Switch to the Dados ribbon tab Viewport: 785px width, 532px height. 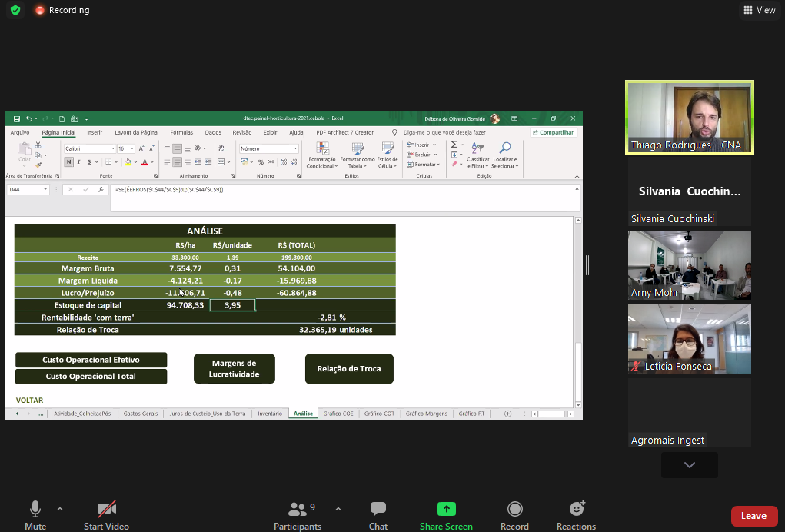pyautogui.click(x=213, y=133)
